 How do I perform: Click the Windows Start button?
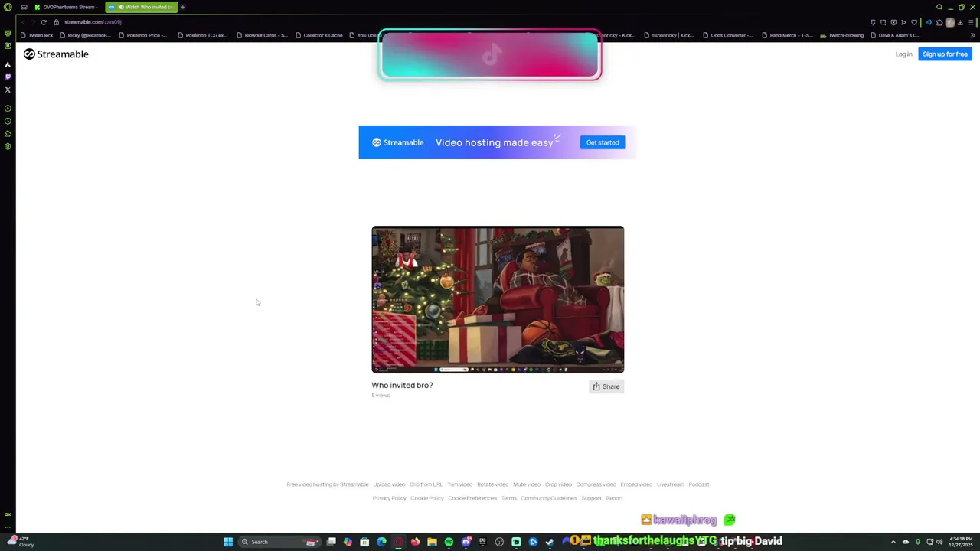coord(228,542)
